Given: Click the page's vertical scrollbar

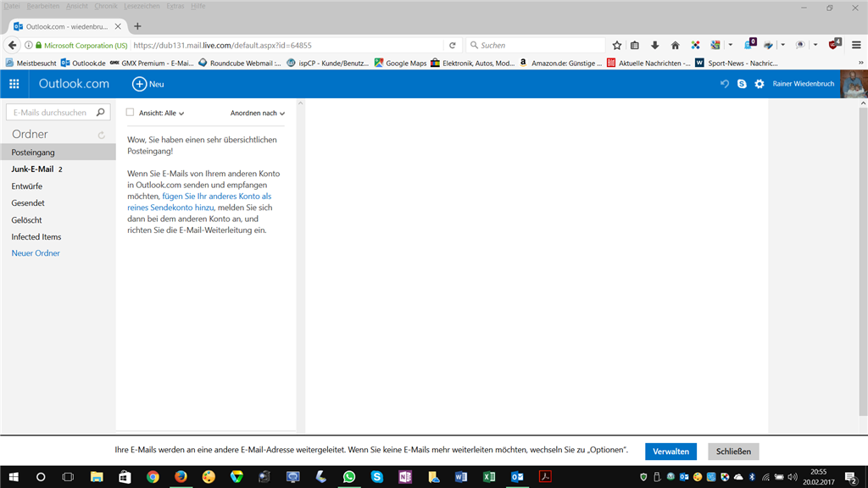Looking at the screenshot, I should click(863, 260).
